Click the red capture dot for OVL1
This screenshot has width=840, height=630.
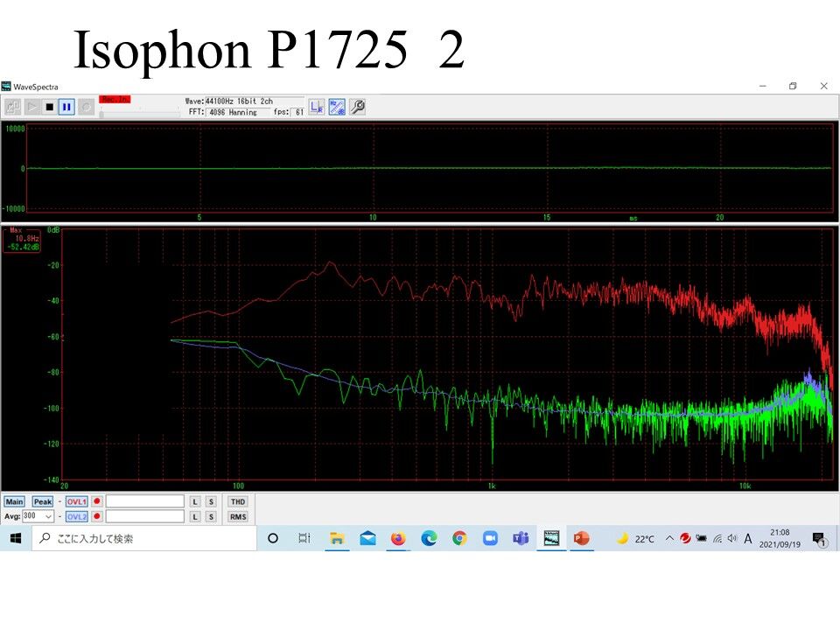[x=97, y=501]
